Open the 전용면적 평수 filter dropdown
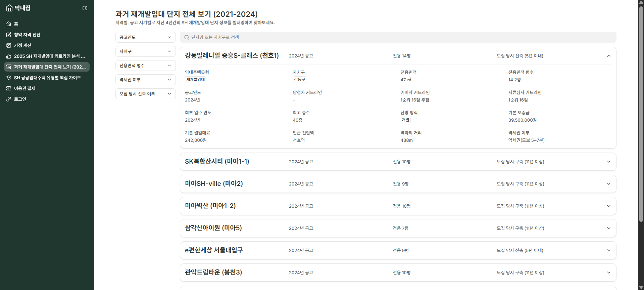Screen dimensions: 644x290 click(x=145, y=66)
